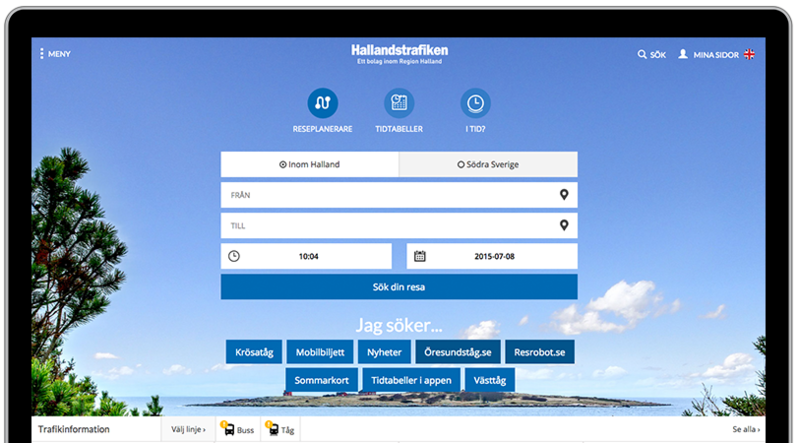The image size is (800, 443).
Task: Open the I tid? clock icon
Action: coord(476,103)
